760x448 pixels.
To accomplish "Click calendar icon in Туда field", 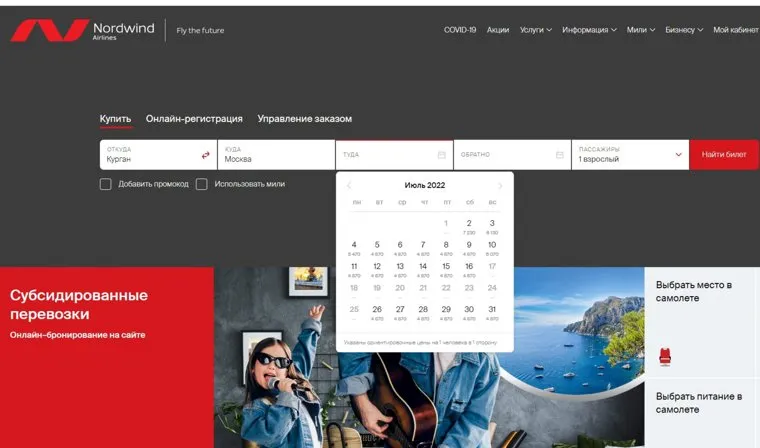I will (x=441, y=155).
